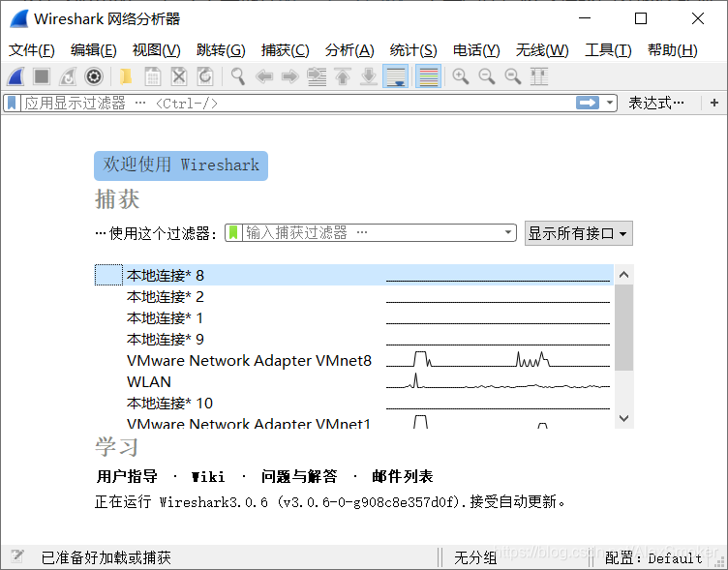Open the 文件(F) menu

[x=32, y=50]
